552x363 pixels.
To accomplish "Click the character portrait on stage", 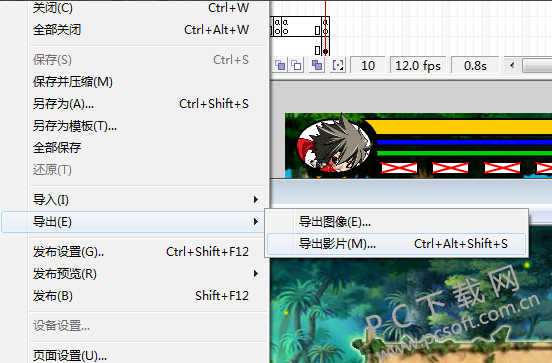I will tap(333, 144).
